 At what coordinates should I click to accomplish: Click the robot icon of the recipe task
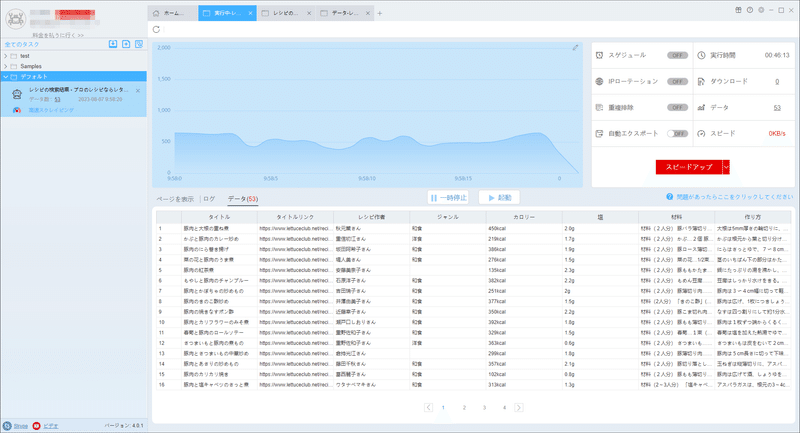[x=17, y=94]
